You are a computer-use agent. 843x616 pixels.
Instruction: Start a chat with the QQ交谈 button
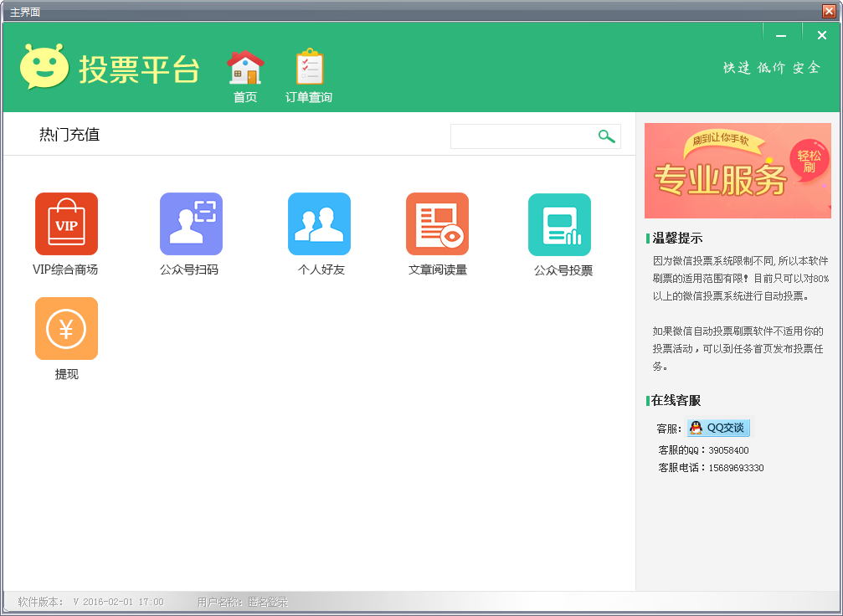(719, 428)
